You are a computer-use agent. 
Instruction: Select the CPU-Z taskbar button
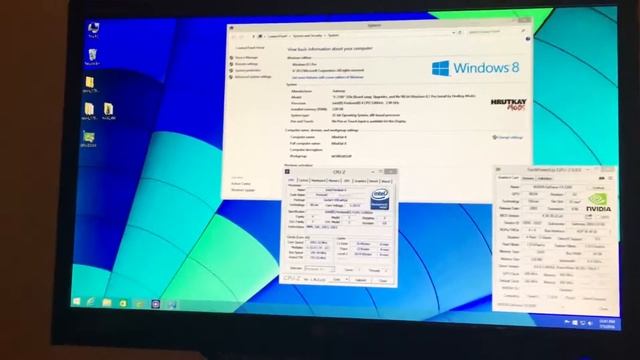pyautogui.click(x=156, y=304)
